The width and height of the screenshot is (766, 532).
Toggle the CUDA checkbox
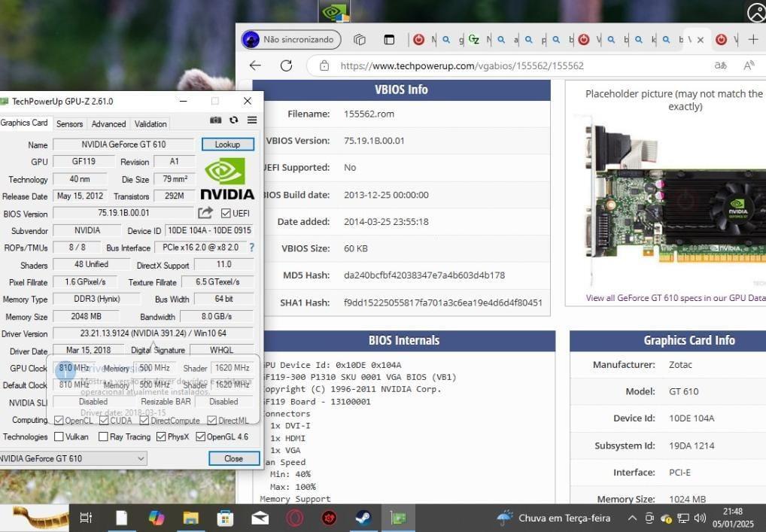pyautogui.click(x=104, y=420)
